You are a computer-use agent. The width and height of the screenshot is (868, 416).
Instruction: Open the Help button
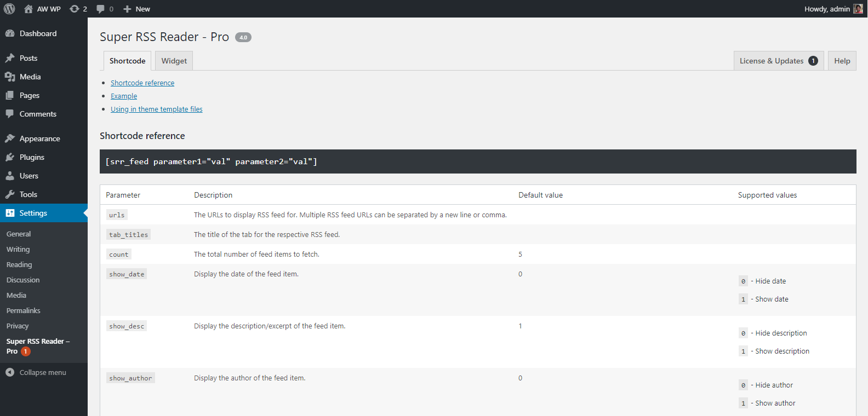click(x=842, y=61)
